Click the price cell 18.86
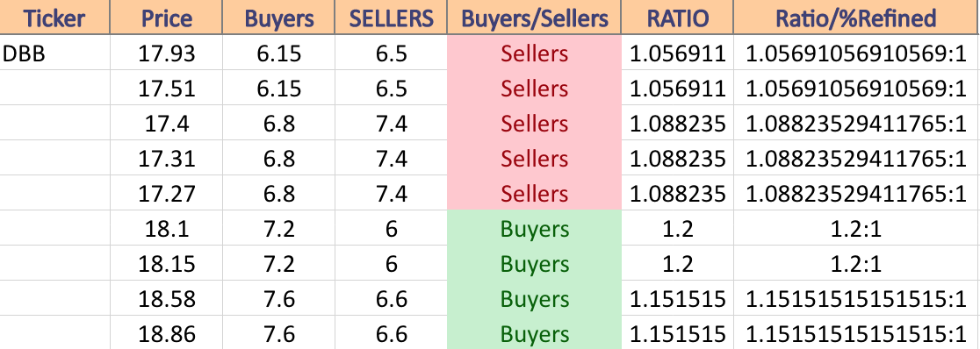The image size is (980, 349). coord(166,334)
